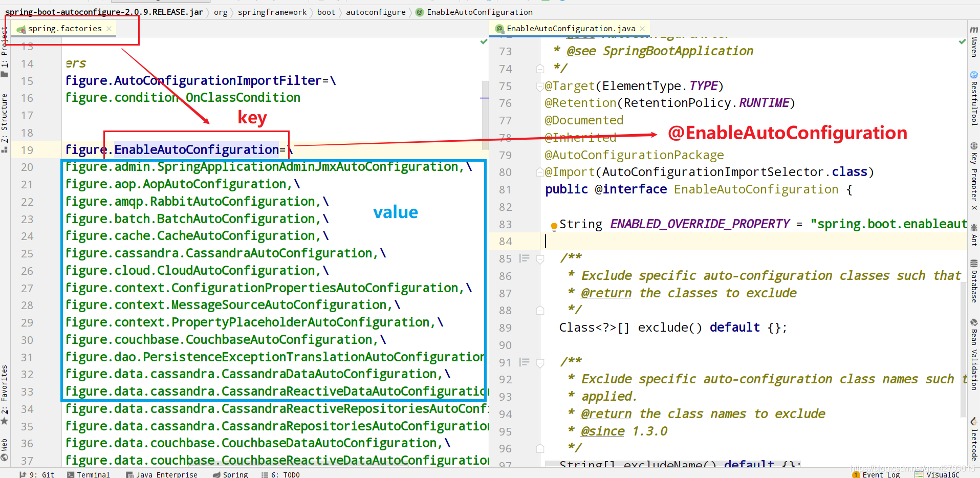Open the Ant tool window
Viewport: 980px width, 478px height.
[973, 235]
